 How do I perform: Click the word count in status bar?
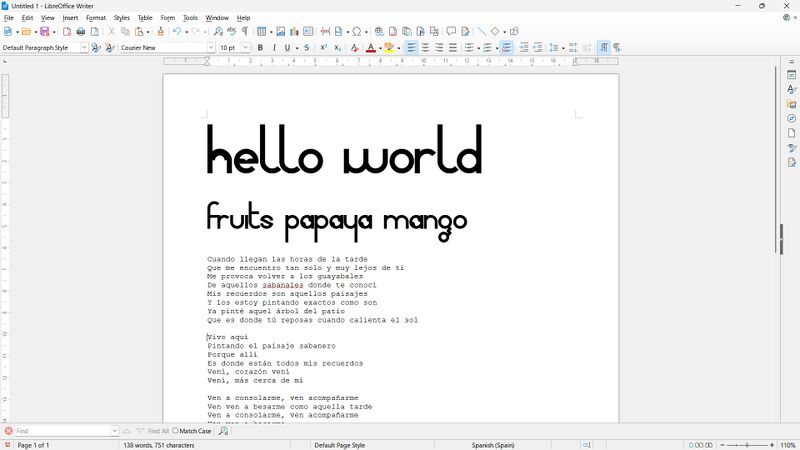point(159,445)
